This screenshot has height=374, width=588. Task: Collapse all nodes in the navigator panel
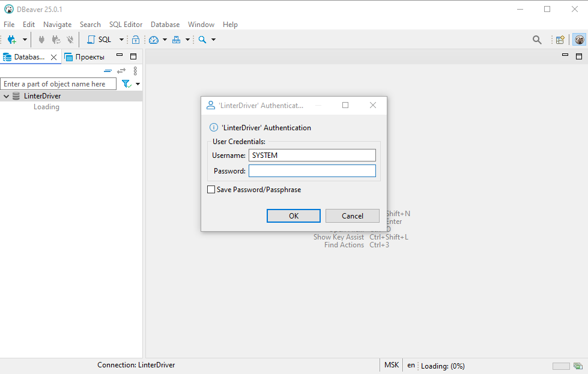107,71
